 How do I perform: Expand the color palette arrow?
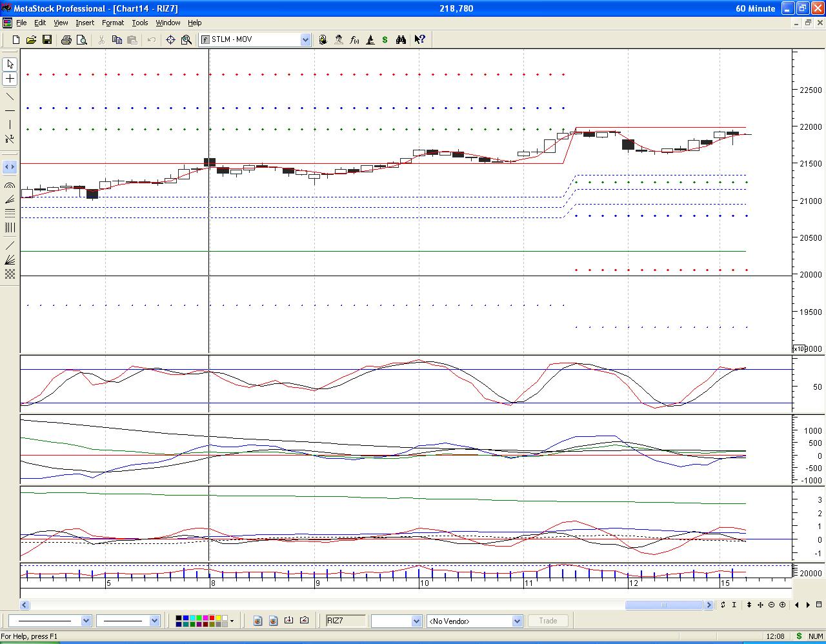(232, 621)
